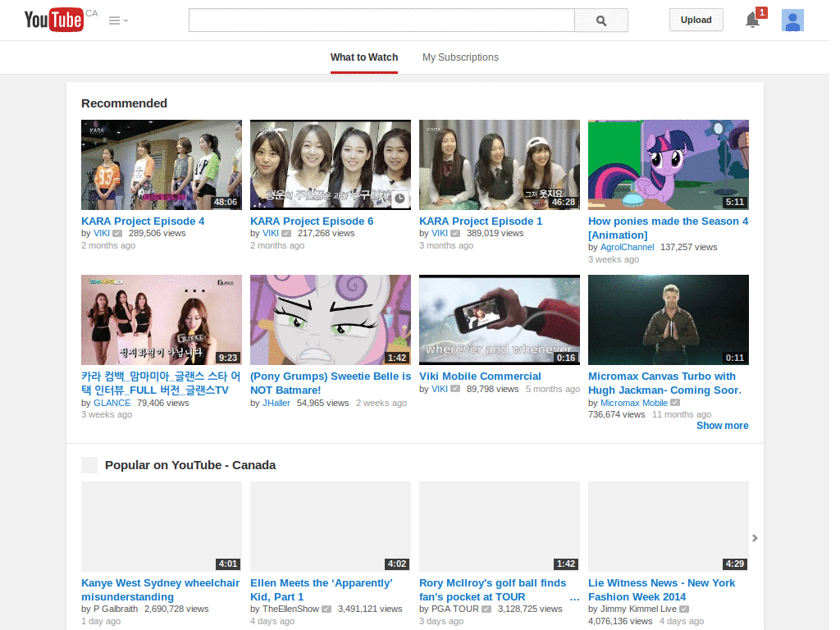
Task: Open Micromax Canvas Turbo video title
Action: click(x=664, y=383)
